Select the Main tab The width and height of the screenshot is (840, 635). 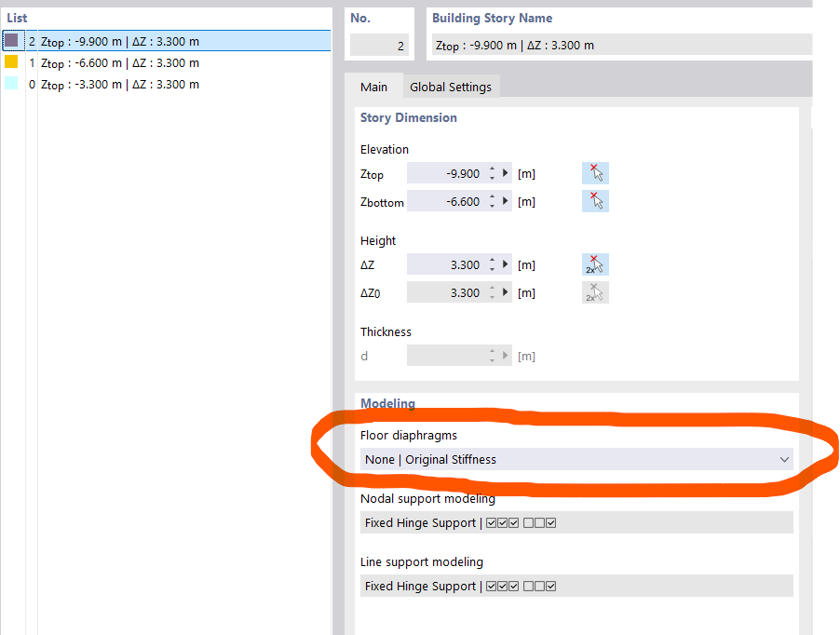(x=373, y=87)
